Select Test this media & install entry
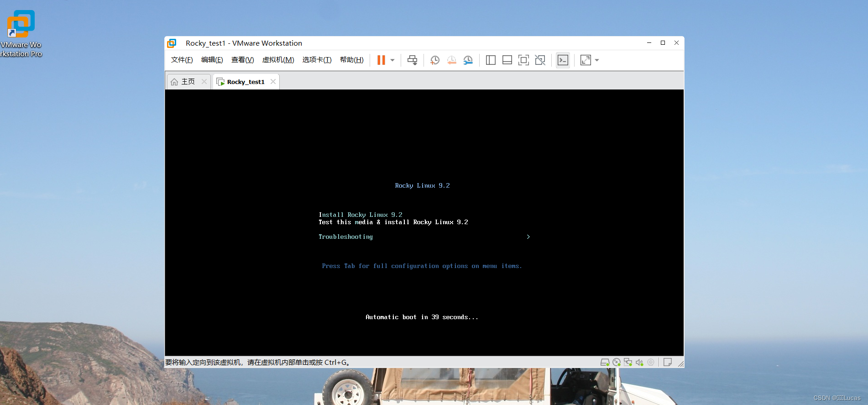Image resolution: width=868 pixels, height=405 pixels. coord(393,222)
